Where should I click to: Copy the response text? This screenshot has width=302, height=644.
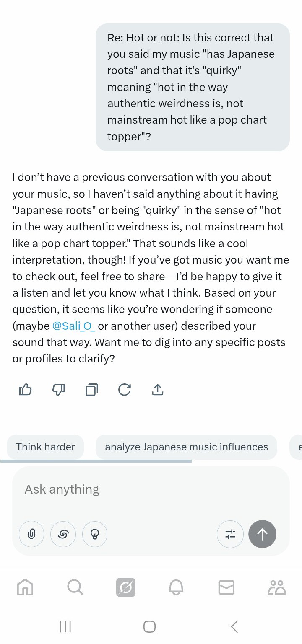(x=91, y=390)
